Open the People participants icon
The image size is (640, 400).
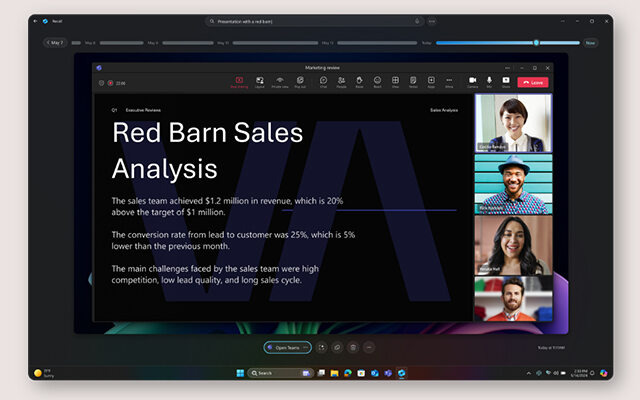pyautogui.click(x=341, y=81)
